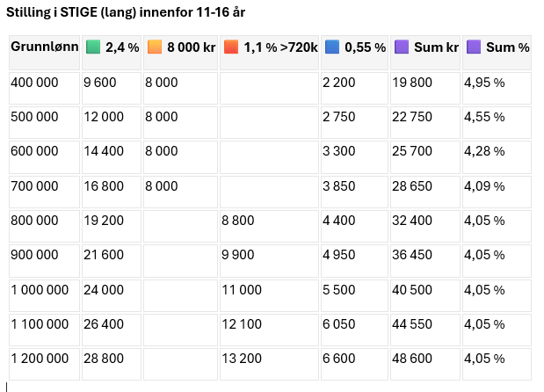Select the 19 800 sum kr cell

[x=425, y=88]
